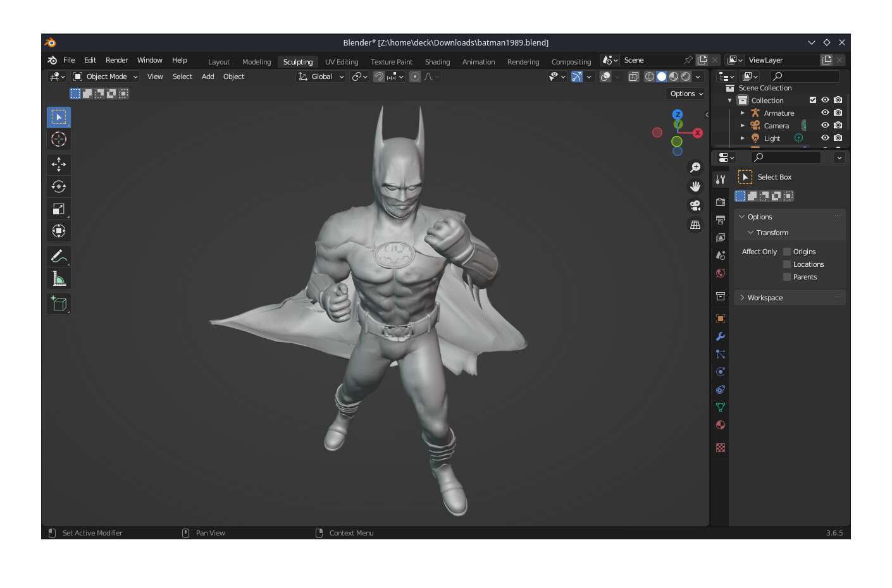Collapse the Collection tree item
The image size is (892, 588).
point(730,101)
